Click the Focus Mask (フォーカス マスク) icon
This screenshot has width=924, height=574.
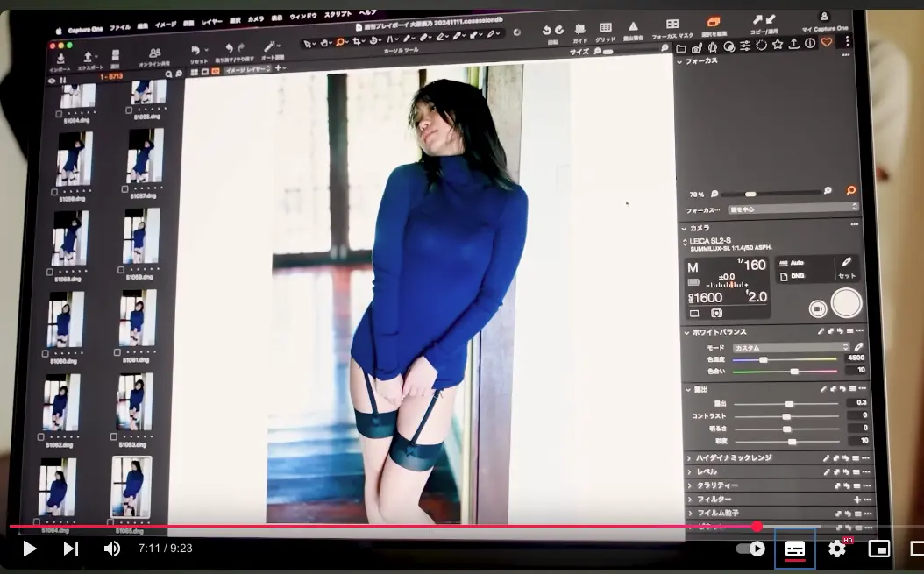[672, 25]
